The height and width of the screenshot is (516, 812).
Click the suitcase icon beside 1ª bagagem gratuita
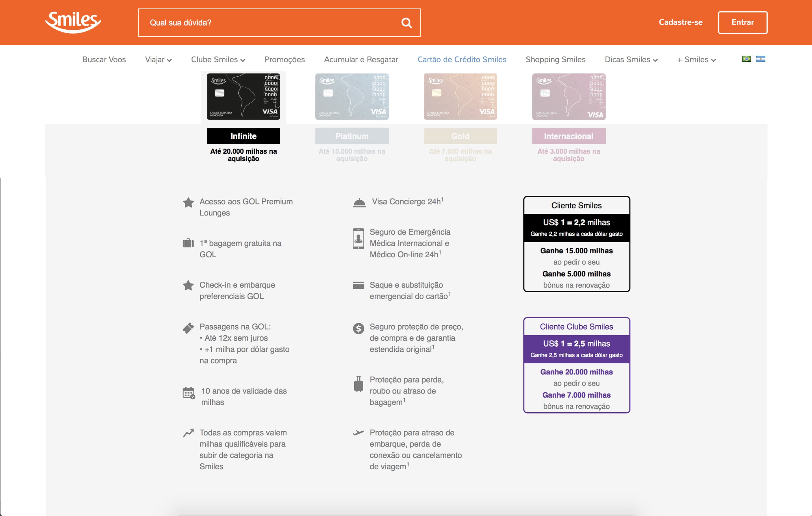tap(188, 243)
